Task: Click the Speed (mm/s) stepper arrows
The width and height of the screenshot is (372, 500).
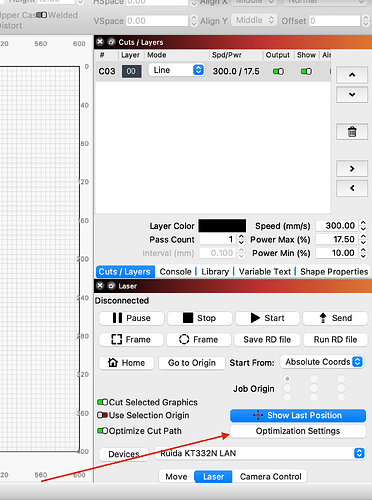Action: 363,226
